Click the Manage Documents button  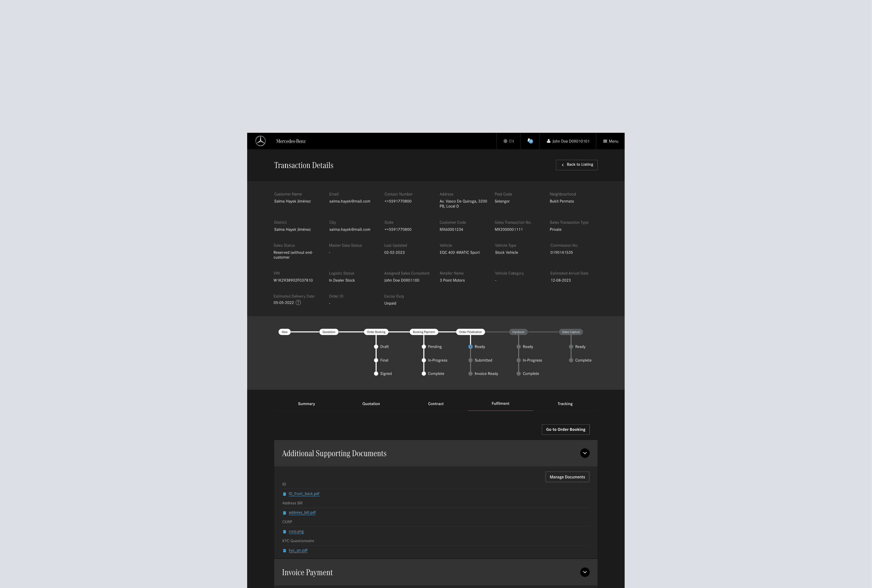point(567,477)
